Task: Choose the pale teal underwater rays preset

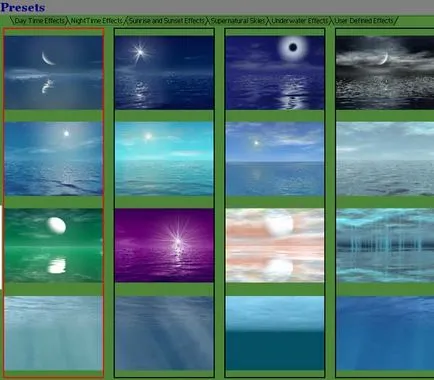Action: pos(53,333)
